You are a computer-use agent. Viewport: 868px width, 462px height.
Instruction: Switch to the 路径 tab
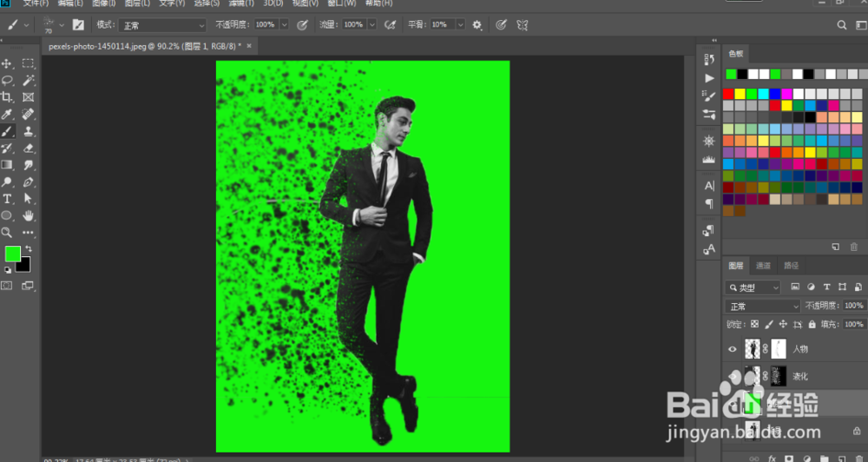[792, 266]
